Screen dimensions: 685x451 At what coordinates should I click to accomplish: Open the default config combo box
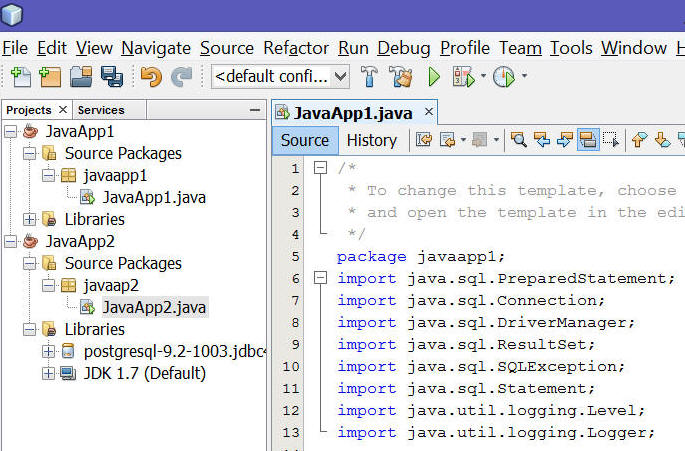(x=280, y=76)
